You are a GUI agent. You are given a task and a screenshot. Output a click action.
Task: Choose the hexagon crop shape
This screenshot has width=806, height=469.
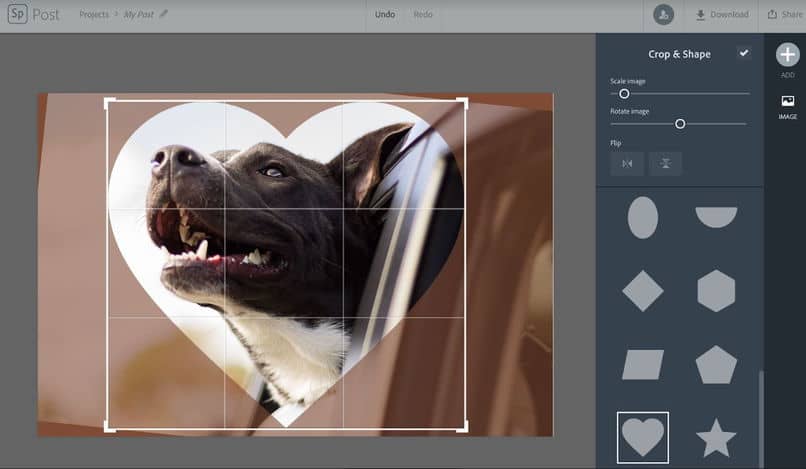(x=716, y=291)
